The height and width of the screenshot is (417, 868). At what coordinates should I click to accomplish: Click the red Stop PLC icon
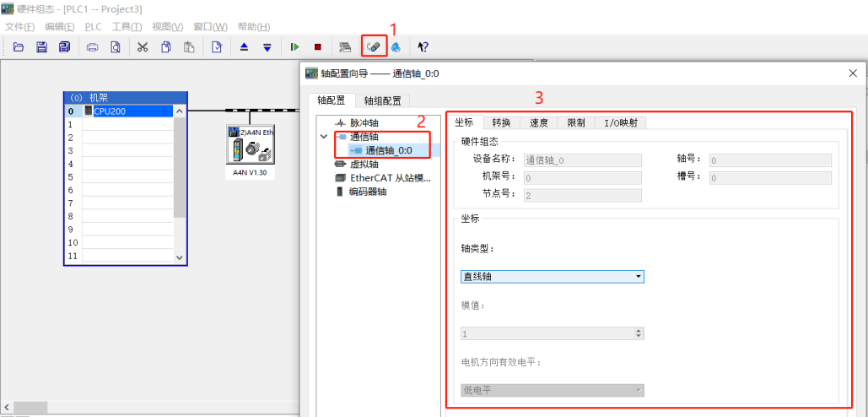(x=318, y=47)
